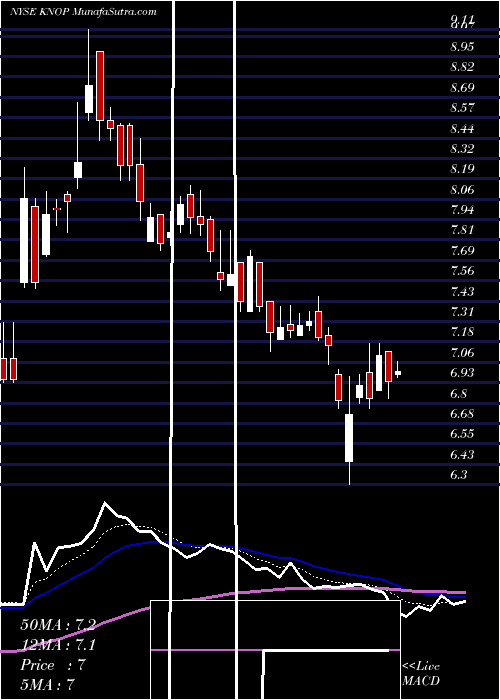Click the NYSE KNOP MunafaSutra.com title text
The image size is (500, 700).
(83, 12)
